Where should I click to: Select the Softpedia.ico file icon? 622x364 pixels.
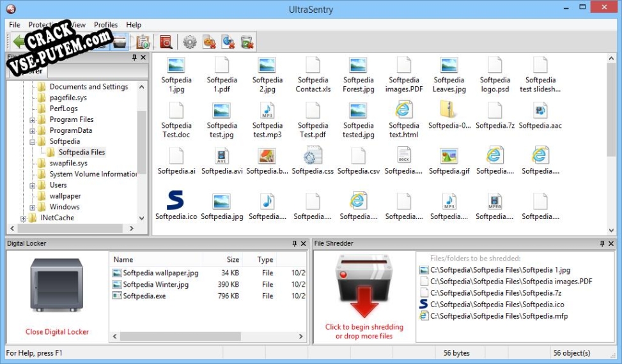tap(175, 200)
